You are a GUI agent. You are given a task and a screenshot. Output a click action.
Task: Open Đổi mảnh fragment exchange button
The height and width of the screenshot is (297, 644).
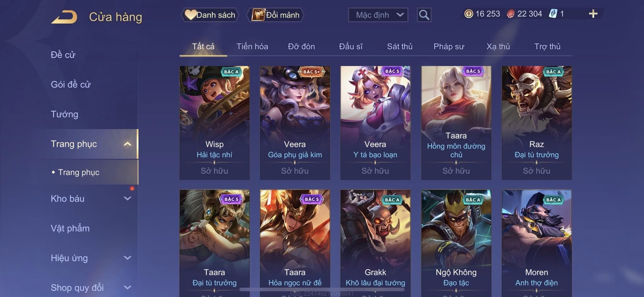click(x=275, y=15)
